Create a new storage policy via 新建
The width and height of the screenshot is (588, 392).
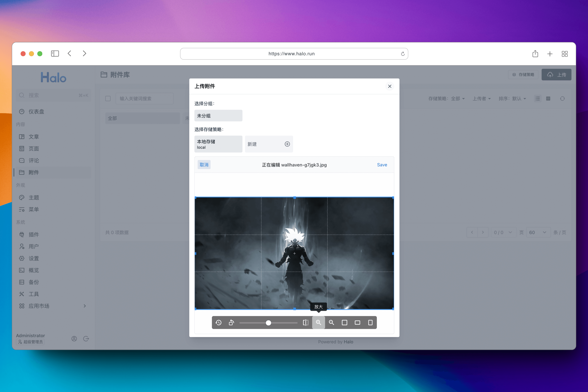click(x=269, y=144)
